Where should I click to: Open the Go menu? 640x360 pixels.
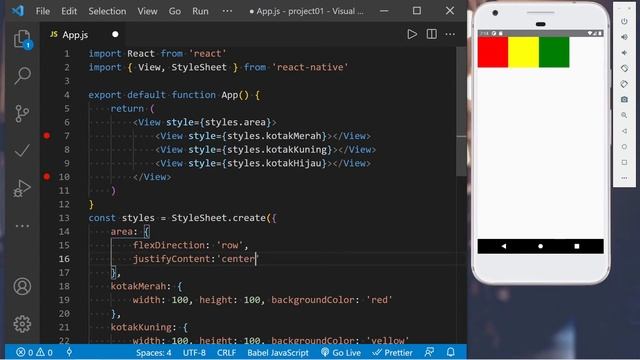[175, 11]
